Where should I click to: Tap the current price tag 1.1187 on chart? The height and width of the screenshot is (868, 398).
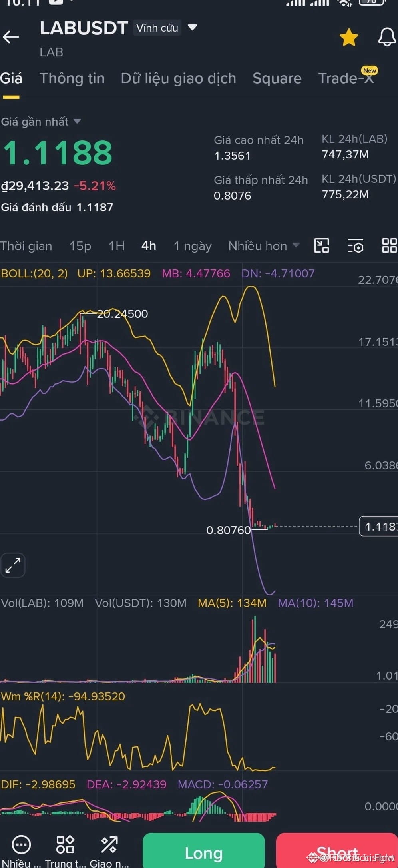coord(378,526)
